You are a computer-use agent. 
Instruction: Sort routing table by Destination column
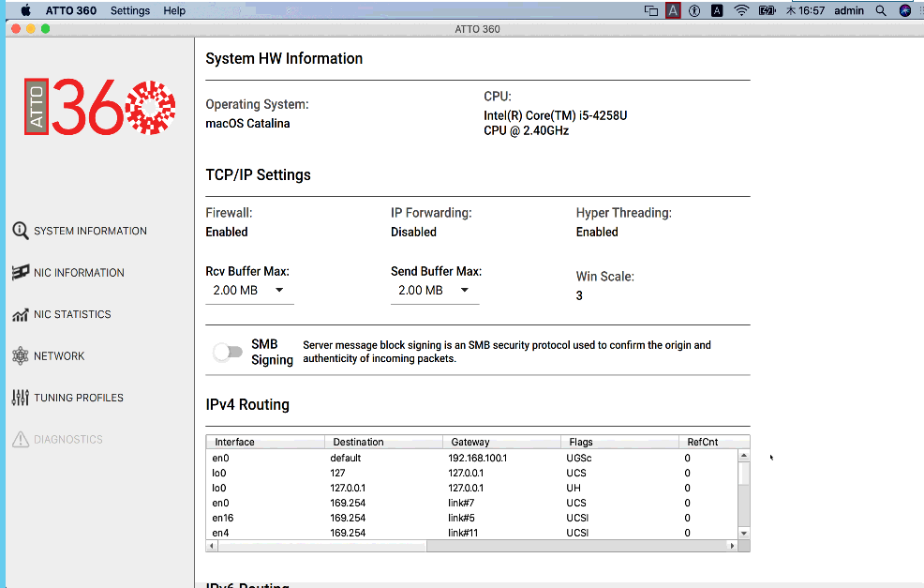point(383,442)
